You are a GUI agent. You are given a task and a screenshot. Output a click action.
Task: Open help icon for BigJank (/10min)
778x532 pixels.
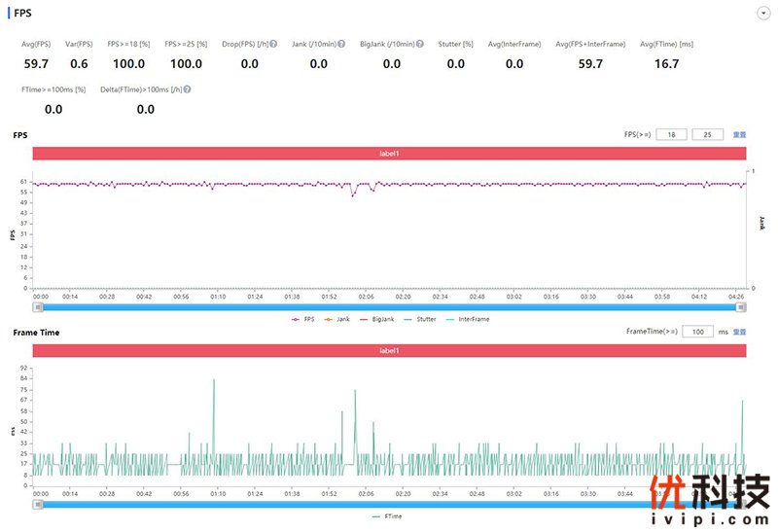pos(419,44)
